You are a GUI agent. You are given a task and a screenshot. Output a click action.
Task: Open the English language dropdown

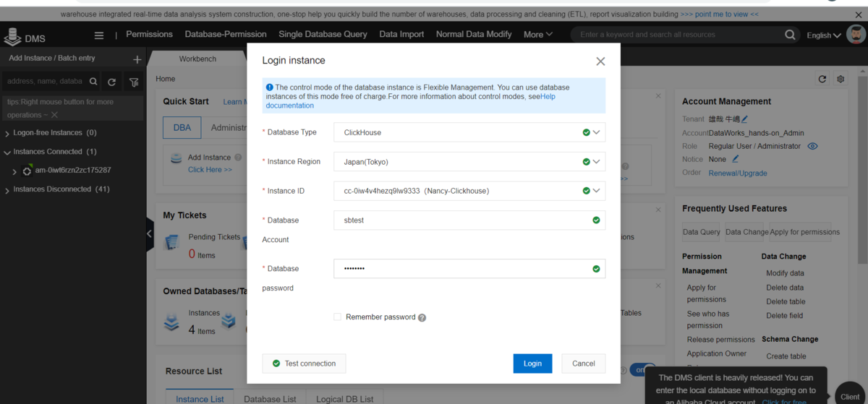coord(824,35)
